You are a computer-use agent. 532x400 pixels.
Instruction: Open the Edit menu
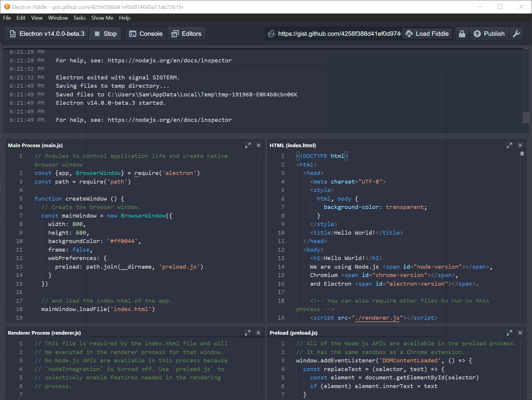click(x=21, y=18)
